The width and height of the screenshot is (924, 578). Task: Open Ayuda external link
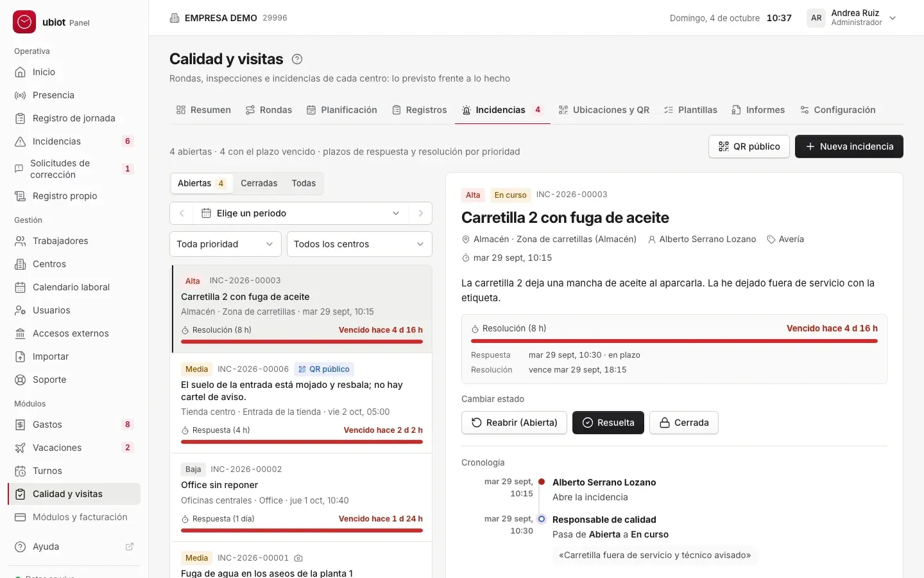(74, 547)
